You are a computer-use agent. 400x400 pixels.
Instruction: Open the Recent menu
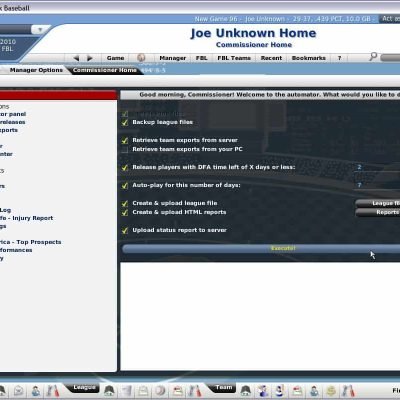[x=271, y=58]
